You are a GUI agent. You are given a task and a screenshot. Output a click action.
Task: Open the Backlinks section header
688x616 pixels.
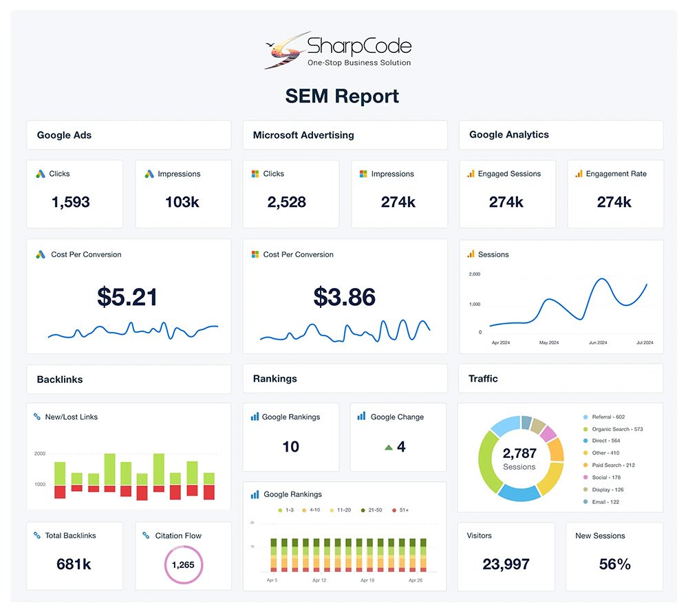129,379
